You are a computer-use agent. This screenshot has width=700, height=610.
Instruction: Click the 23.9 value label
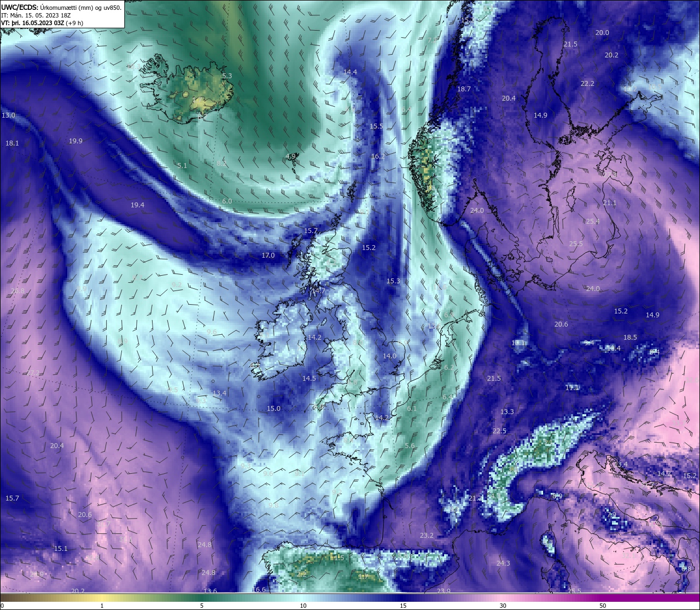[444, 591]
